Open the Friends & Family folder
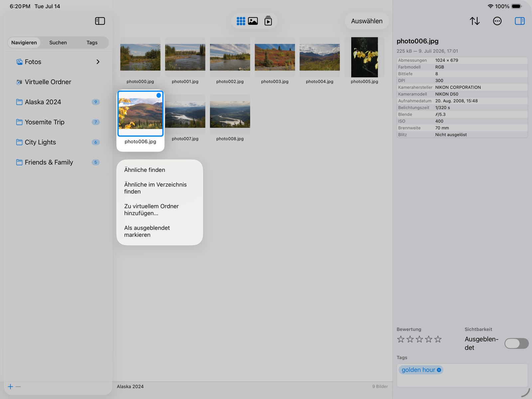 [x=58, y=162]
